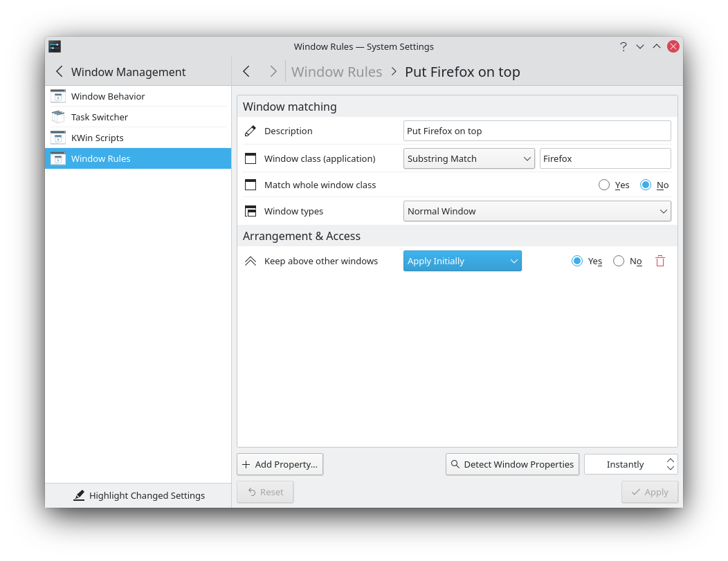Click the Instantly delay value field
Image resolution: width=728 pixels, height=561 pixels.
tap(625, 464)
